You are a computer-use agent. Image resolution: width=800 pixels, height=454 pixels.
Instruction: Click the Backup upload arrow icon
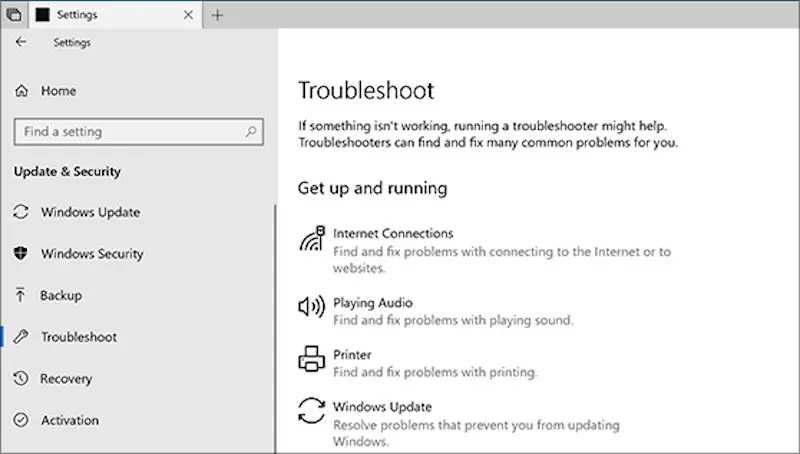click(21, 296)
